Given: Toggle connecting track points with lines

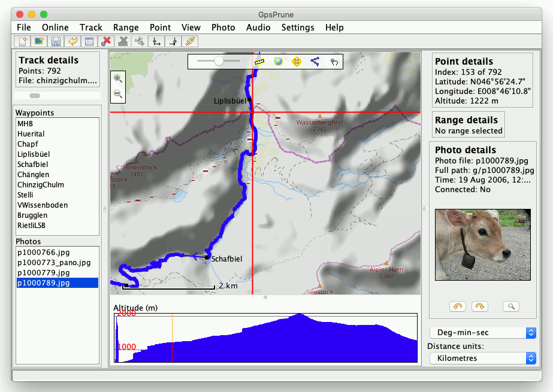Looking at the screenshot, I should [315, 61].
